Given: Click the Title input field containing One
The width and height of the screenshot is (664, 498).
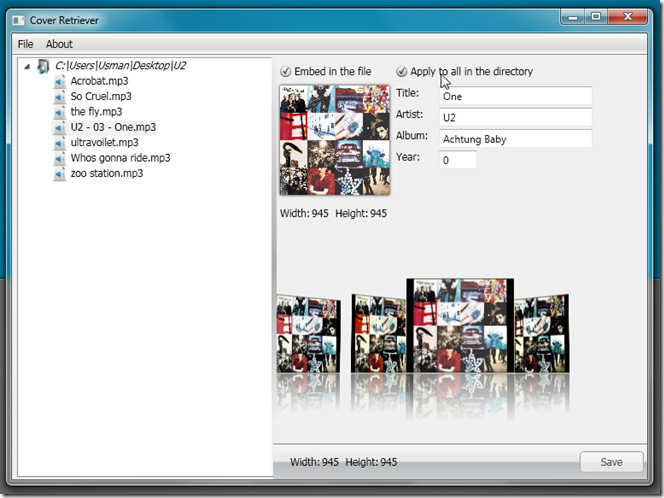Looking at the screenshot, I should (x=515, y=96).
